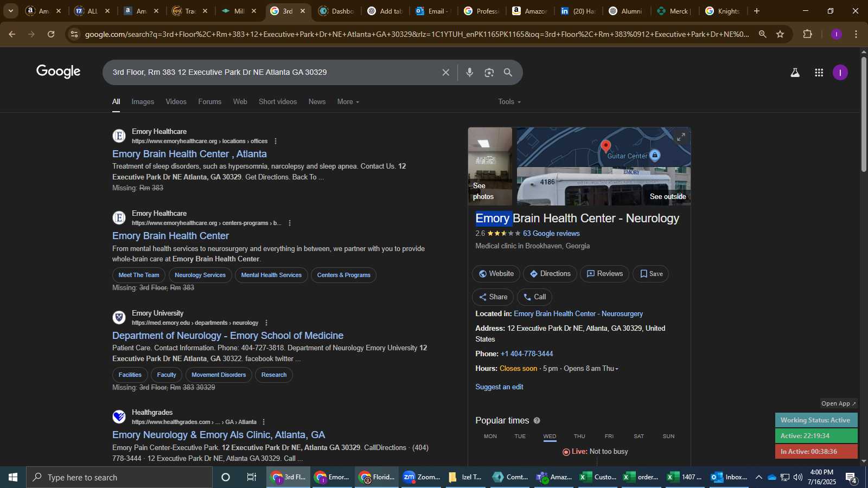Expand the map in knowledge panel

pos(681,137)
